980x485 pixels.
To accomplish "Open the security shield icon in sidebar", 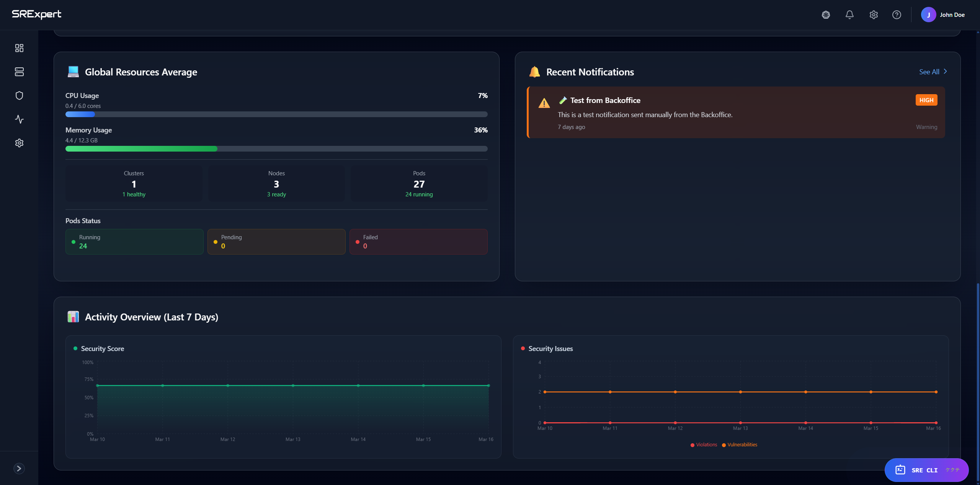I will coord(19,95).
